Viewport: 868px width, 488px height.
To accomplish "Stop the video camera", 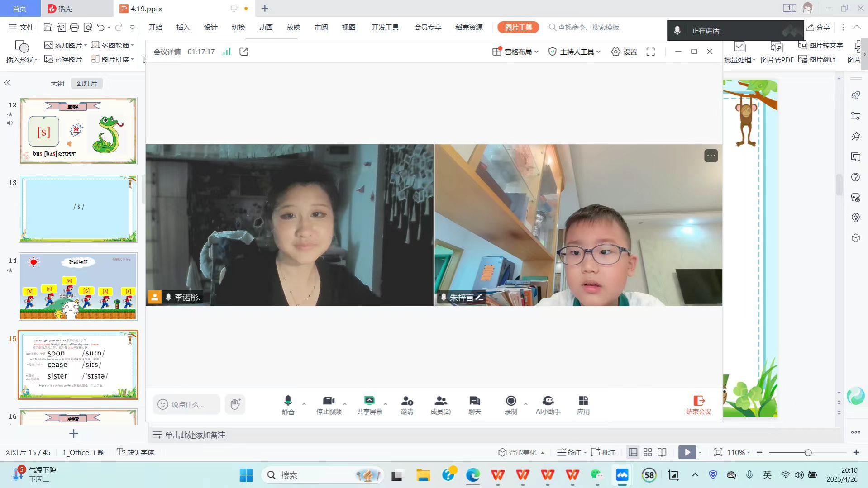I will click(x=329, y=404).
